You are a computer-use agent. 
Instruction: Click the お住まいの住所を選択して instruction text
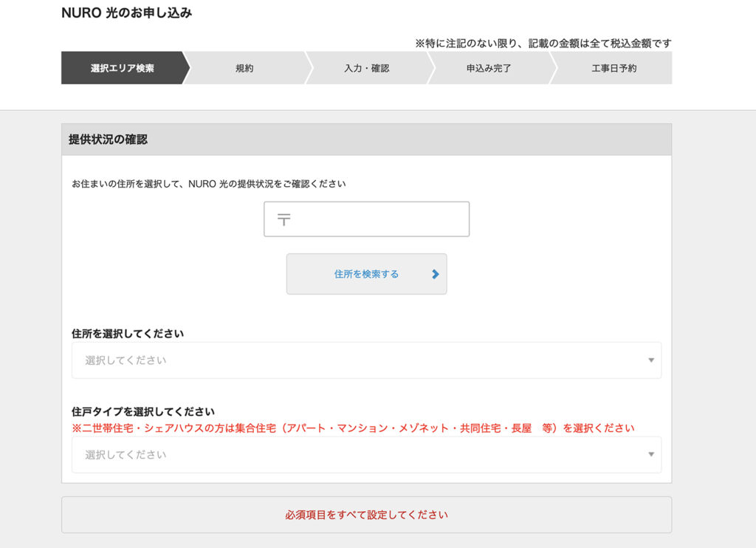click(209, 184)
